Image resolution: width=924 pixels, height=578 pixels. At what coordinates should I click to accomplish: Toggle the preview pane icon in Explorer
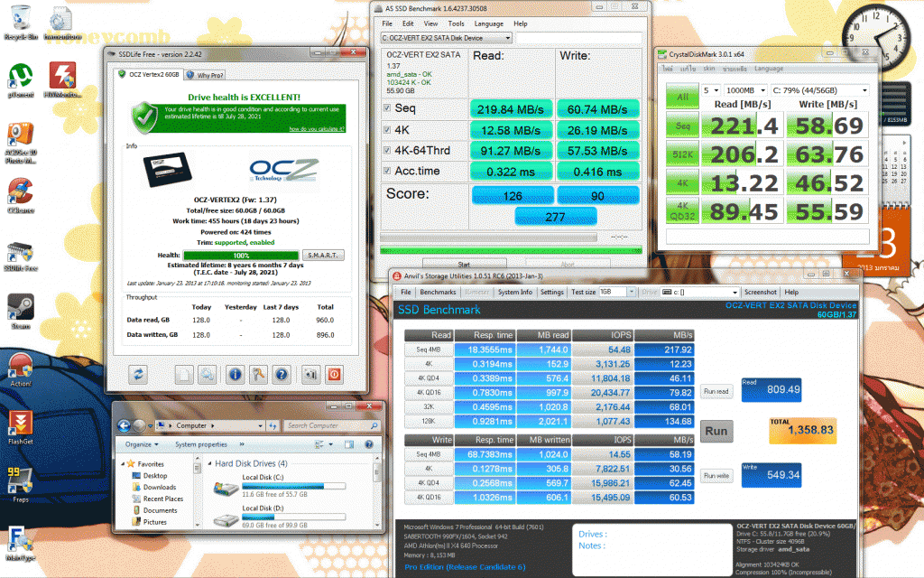point(349,444)
